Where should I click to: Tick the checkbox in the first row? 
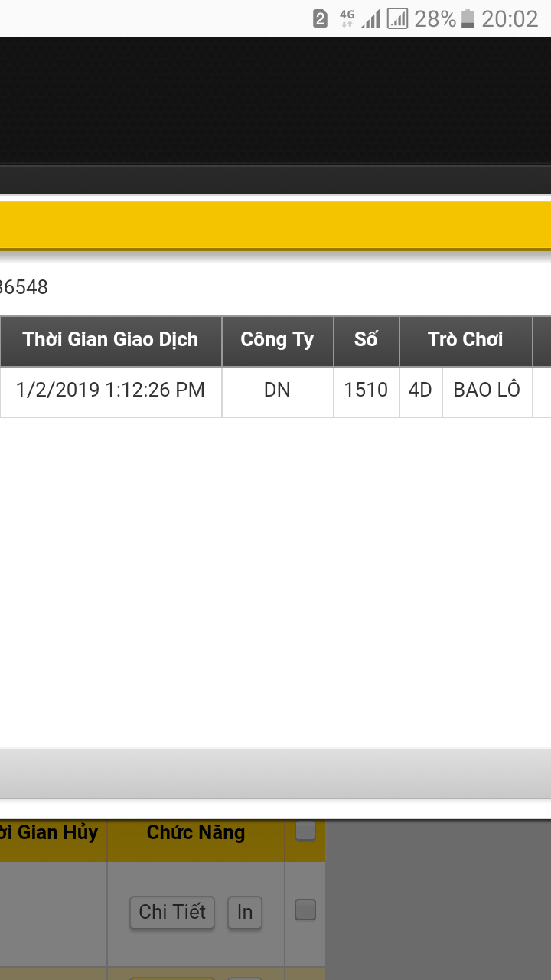[x=305, y=910]
